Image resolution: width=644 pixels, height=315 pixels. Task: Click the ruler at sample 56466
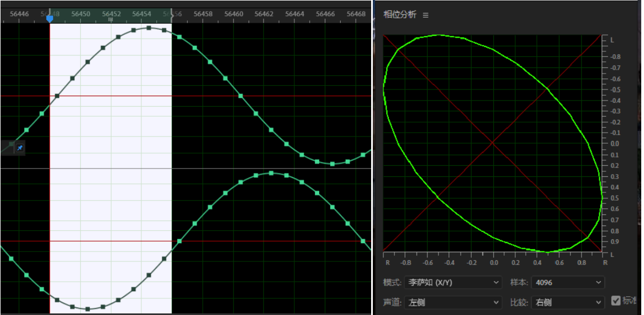pyautogui.click(x=326, y=13)
